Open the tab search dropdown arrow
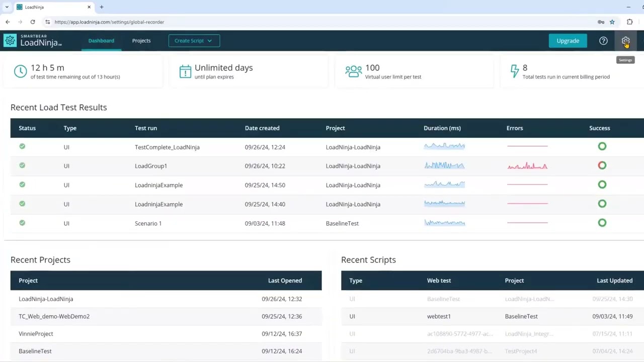 (7, 7)
